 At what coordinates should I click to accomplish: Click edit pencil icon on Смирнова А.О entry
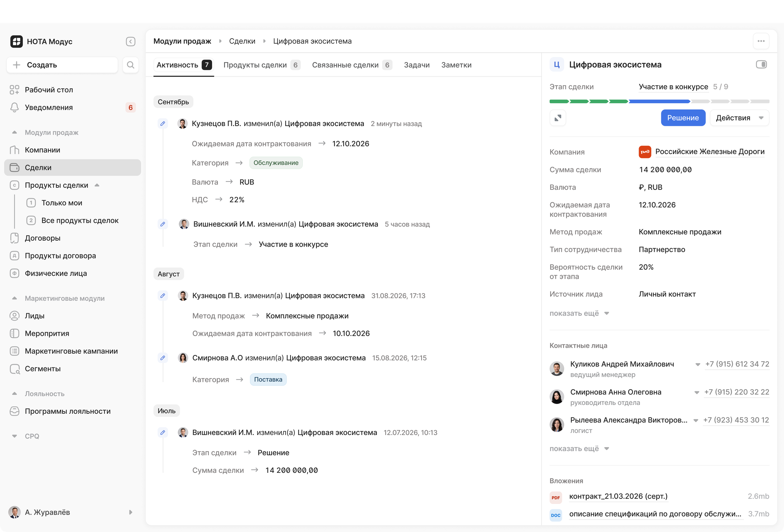163,358
